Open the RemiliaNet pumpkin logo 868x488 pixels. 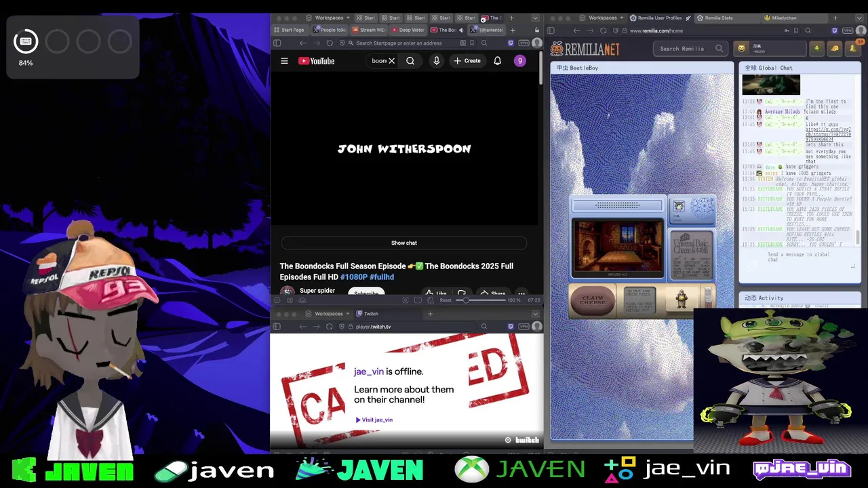coord(584,49)
